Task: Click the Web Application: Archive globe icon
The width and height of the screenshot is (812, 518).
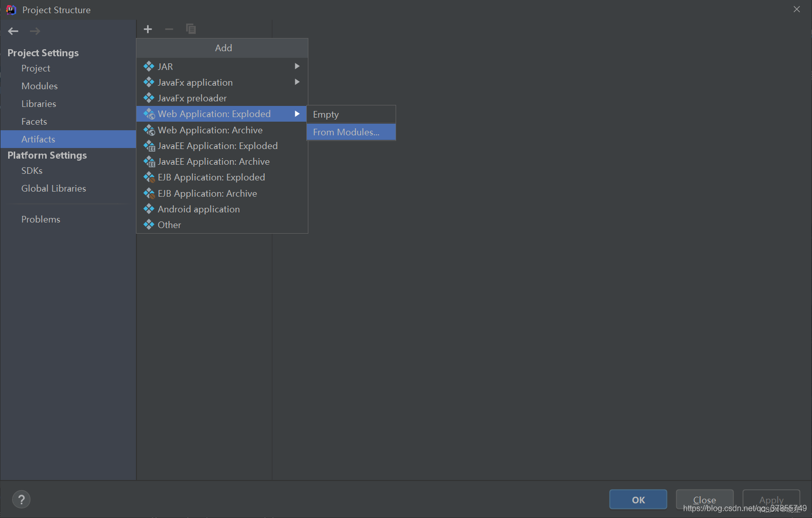Action: click(149, 130)
